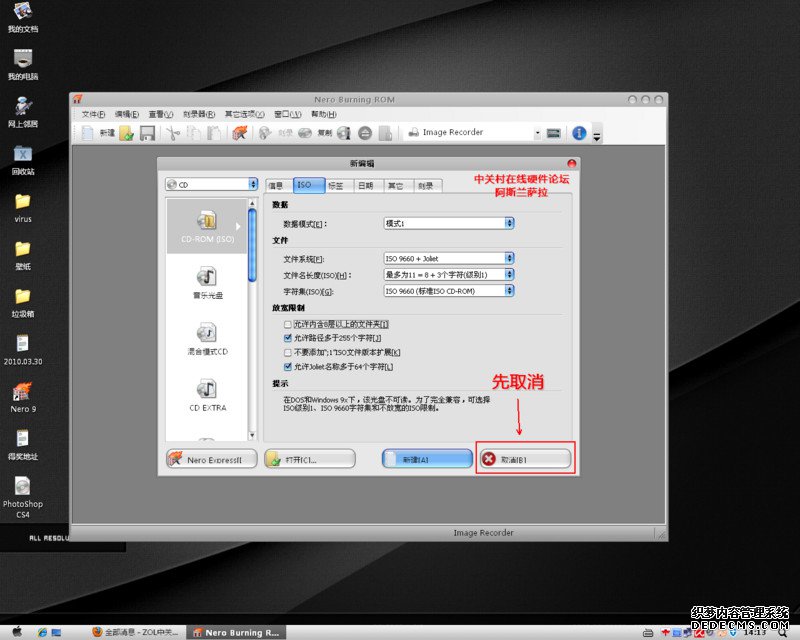This screenshot has height=640, width=800.
Task: Open the virus folder on the desktop
Action: pos(22,208)
